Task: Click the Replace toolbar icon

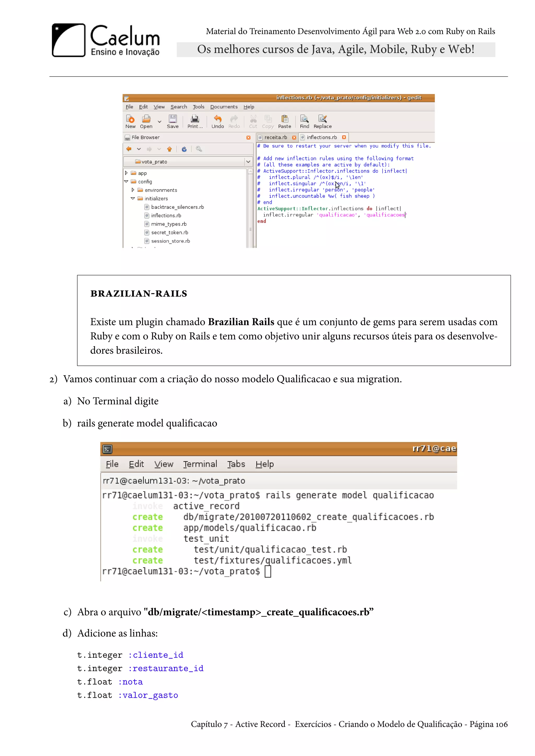Action: pyautogui.click(x=323, y=119)
